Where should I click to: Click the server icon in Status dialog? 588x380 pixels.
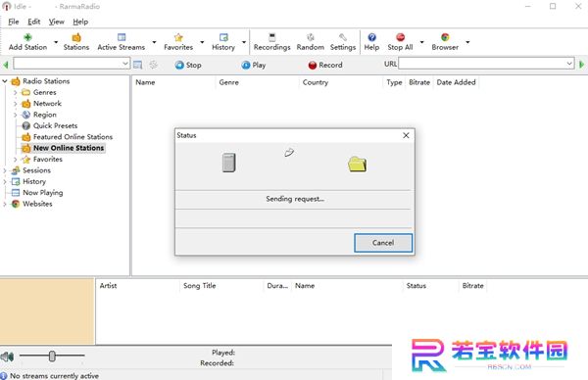coord(228,163)
